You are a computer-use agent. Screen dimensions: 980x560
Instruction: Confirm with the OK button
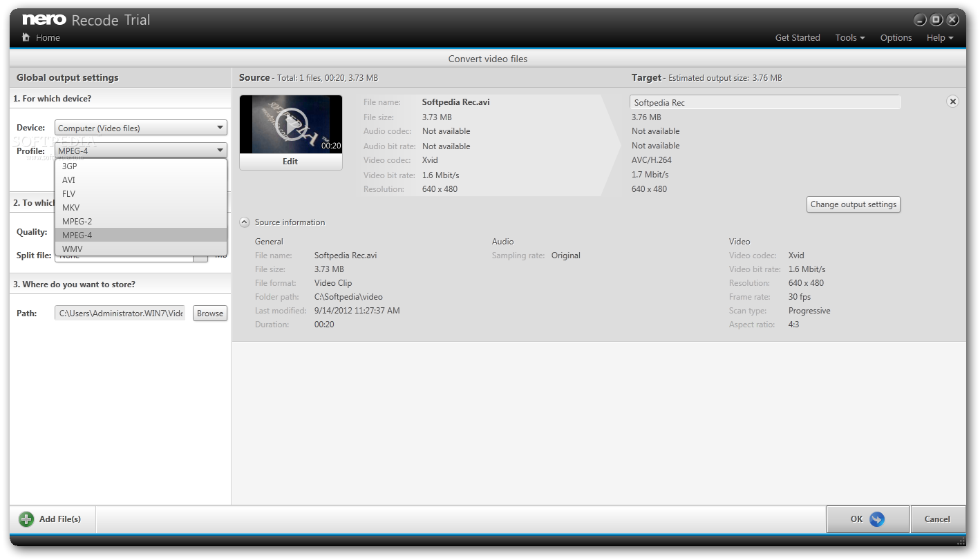coord(867,519)
